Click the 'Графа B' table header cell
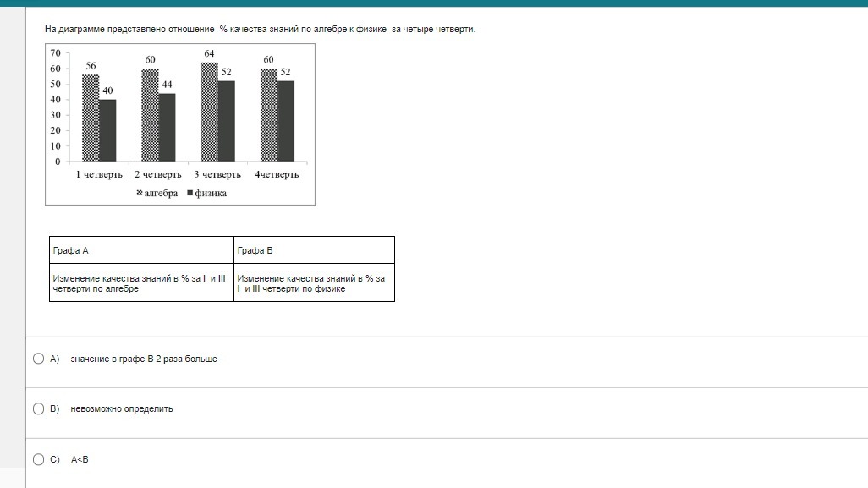The height and width of the screenshot is (488, 868). 314,250
